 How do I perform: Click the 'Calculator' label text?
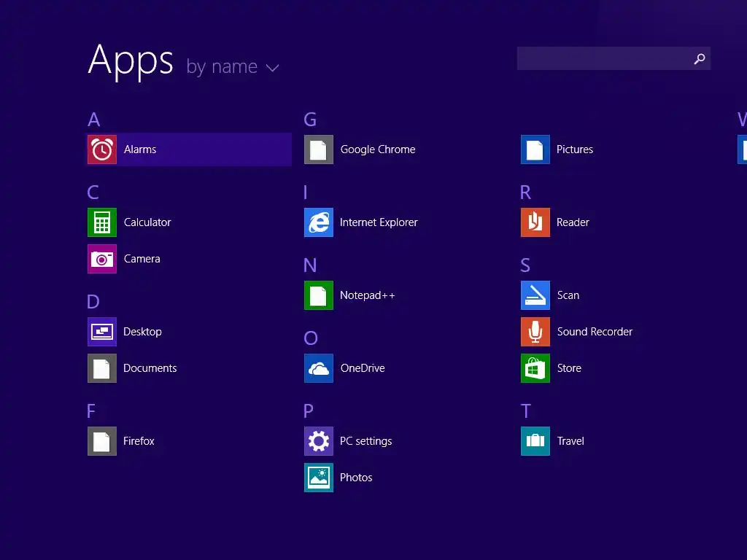point(147,222)
